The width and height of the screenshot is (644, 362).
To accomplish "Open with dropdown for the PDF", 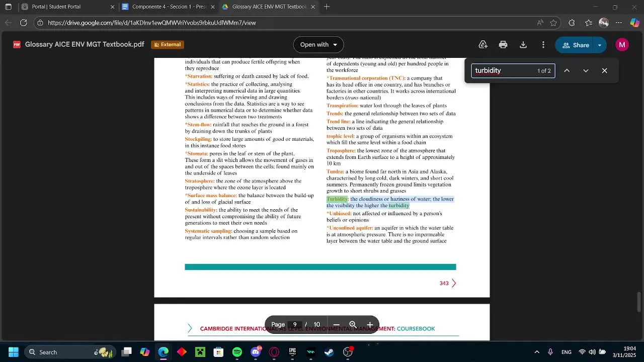I will [x=318, y=45].
